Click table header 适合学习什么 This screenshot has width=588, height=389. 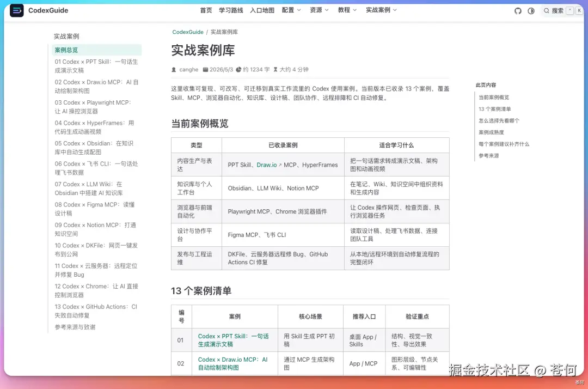point(397,145)
